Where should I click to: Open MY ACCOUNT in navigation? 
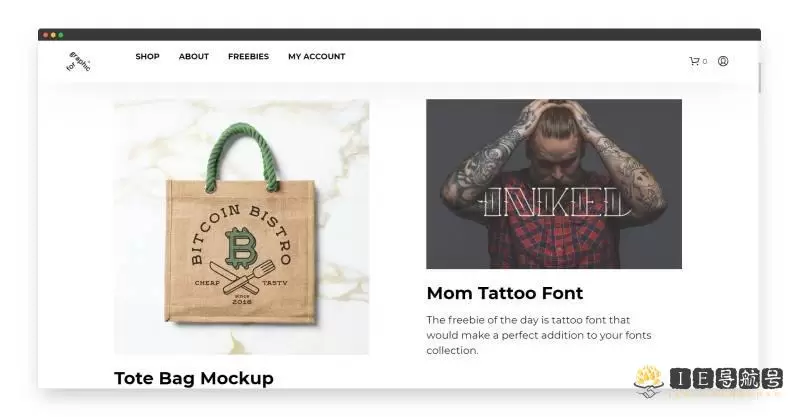pyautogui.click(x=316, y=56)
